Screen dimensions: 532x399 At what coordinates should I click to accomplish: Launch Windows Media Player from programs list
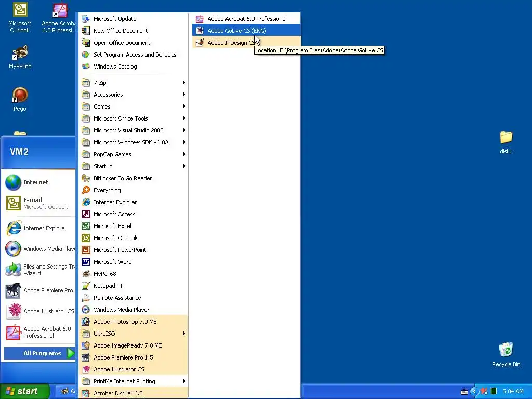tap(134, 310)
